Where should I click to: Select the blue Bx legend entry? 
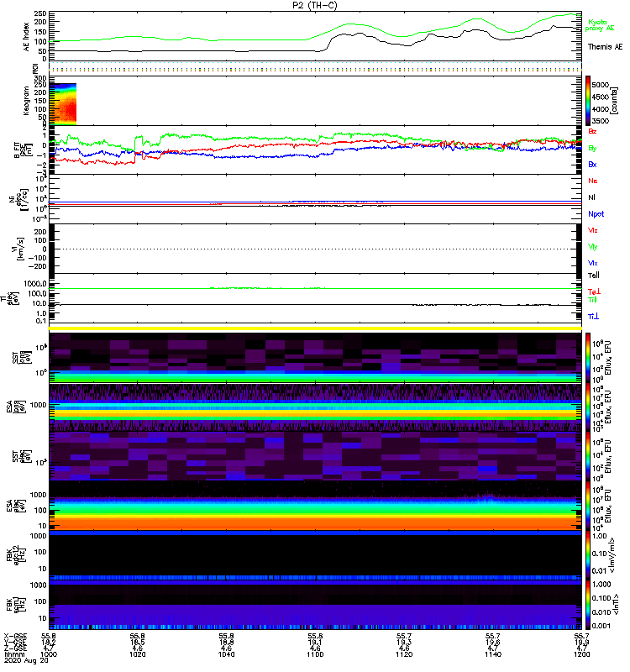tap(592, 165)
